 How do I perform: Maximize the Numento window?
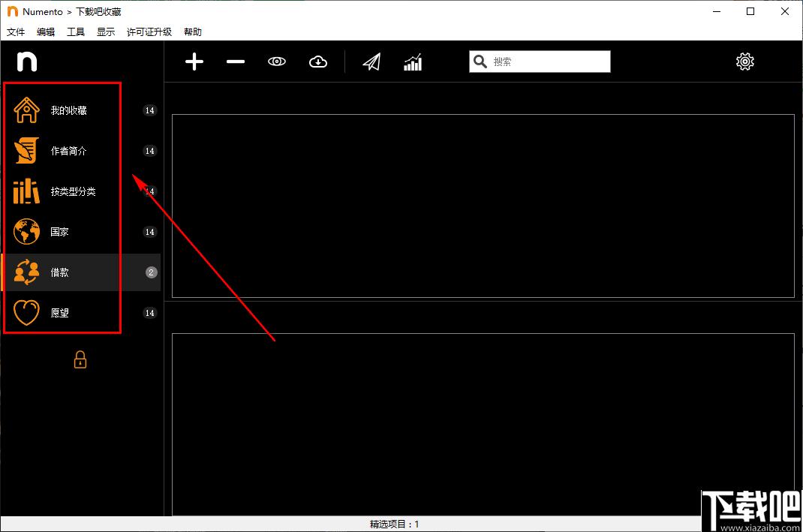click(x=750, y=11)
